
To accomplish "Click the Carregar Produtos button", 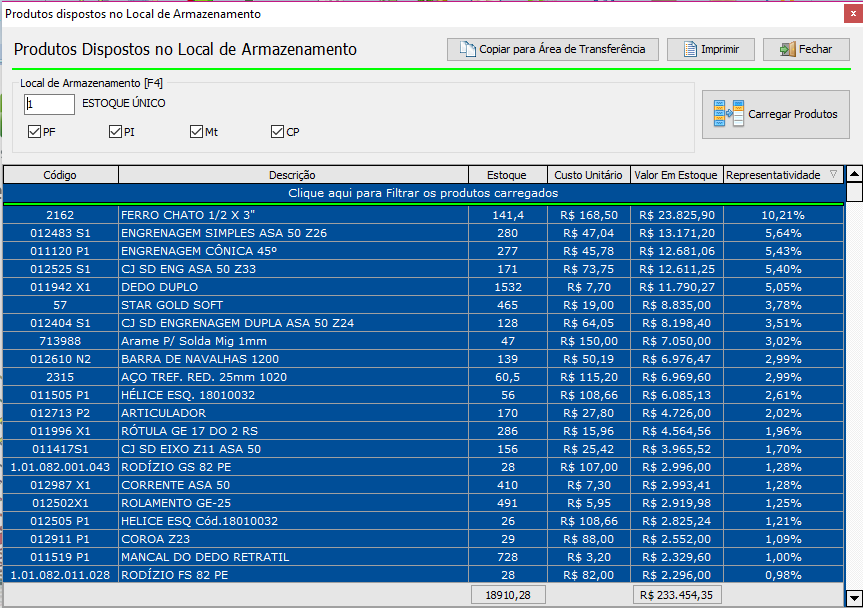I will (776, 114).
